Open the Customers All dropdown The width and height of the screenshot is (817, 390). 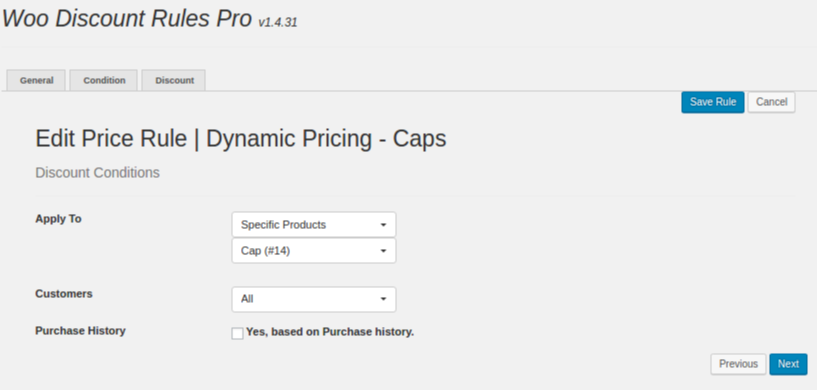point(314,299)
